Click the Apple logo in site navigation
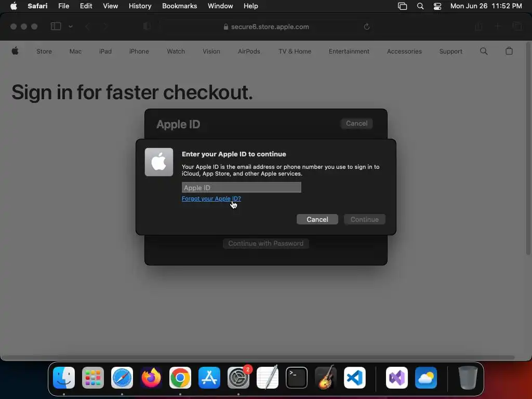This screenshot has height=399, width=532. tap(15, 51)
